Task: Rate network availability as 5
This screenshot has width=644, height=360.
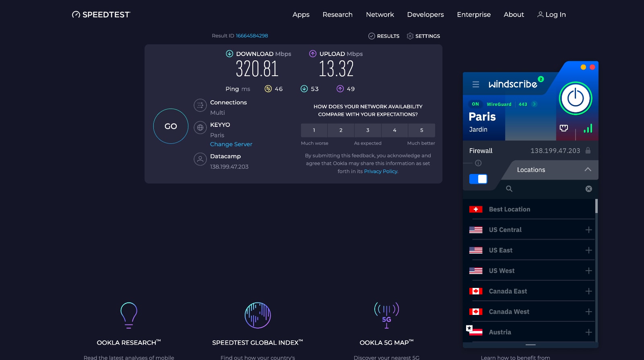Action: coord(421,130)
